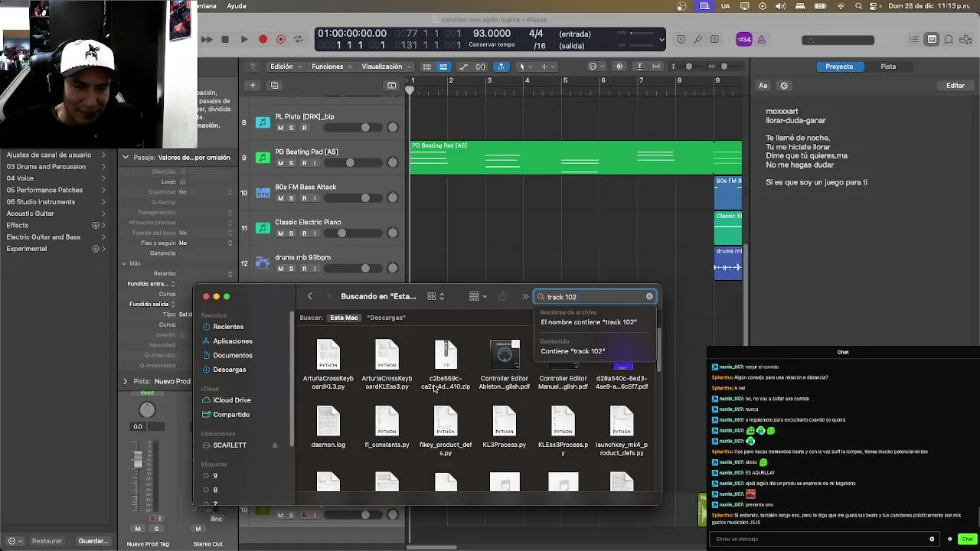Open Aplicaciones in Finder sidebar

point(233,341)
